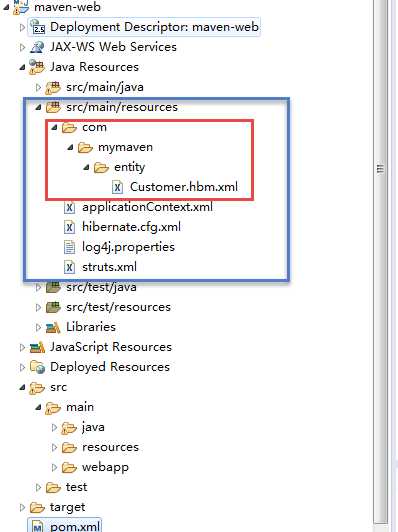Select hibernate.cfg.xml in the tree
Screen dimensions: 398x532
coord(131,227)
